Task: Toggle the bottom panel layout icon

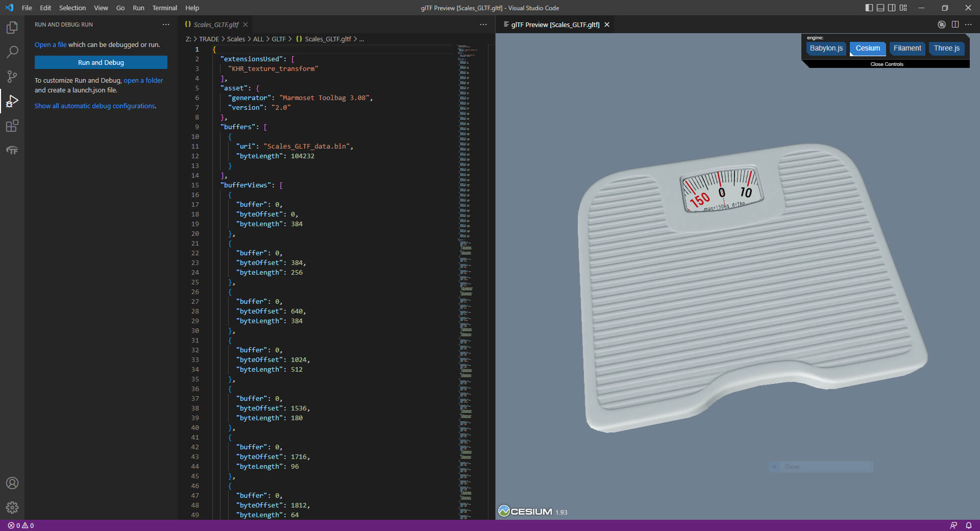Action: tap(880, 8)
